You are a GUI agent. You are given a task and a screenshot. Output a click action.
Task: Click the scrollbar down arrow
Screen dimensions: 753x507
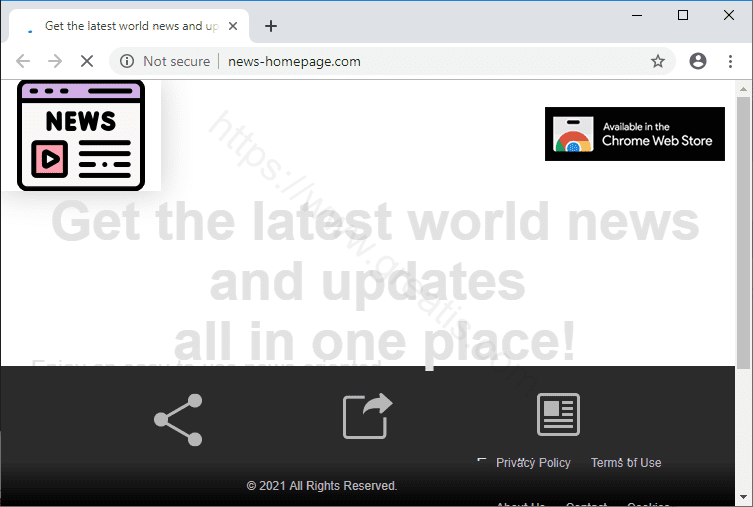pos(743,497)
